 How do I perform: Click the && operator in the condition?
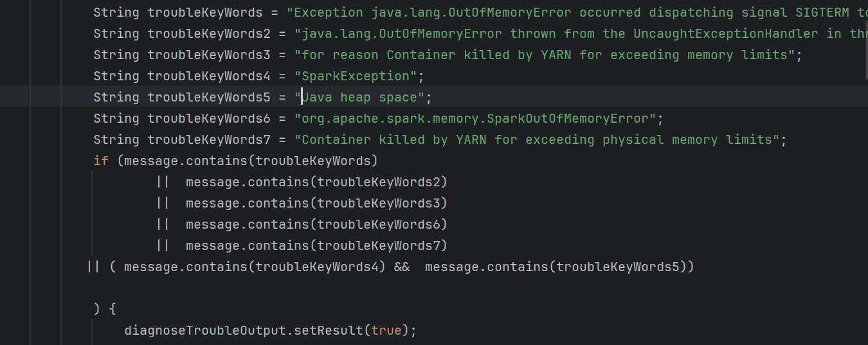[401, 267]
